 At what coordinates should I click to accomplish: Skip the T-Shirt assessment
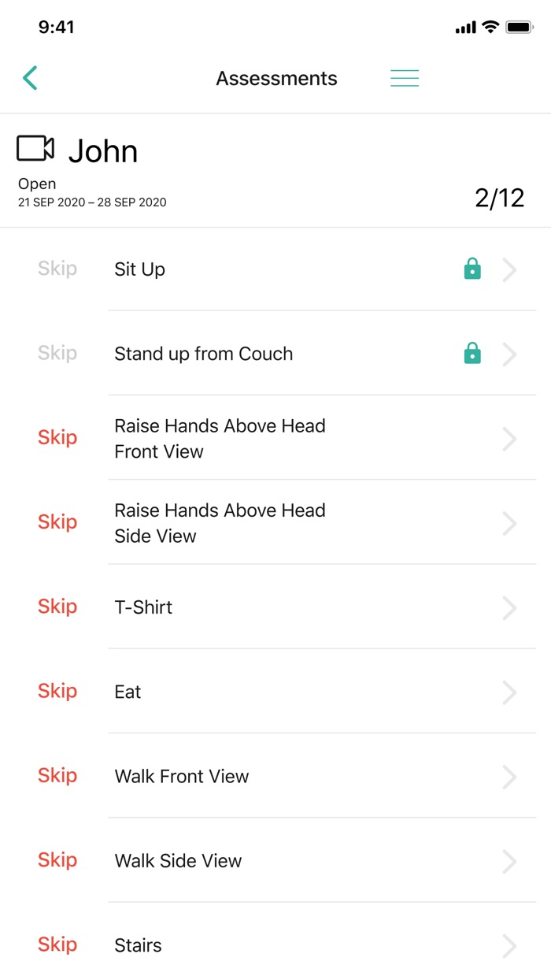pos(57,607)
